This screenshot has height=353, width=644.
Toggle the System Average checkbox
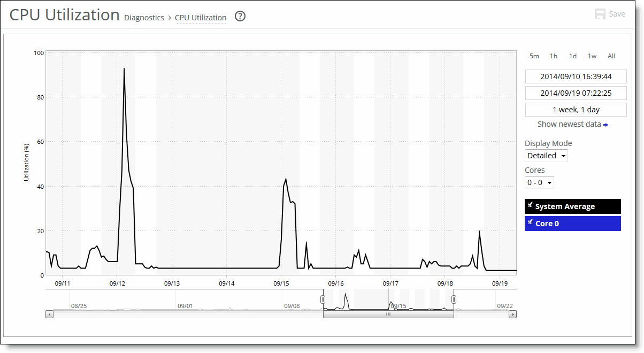tap(531, 205)
